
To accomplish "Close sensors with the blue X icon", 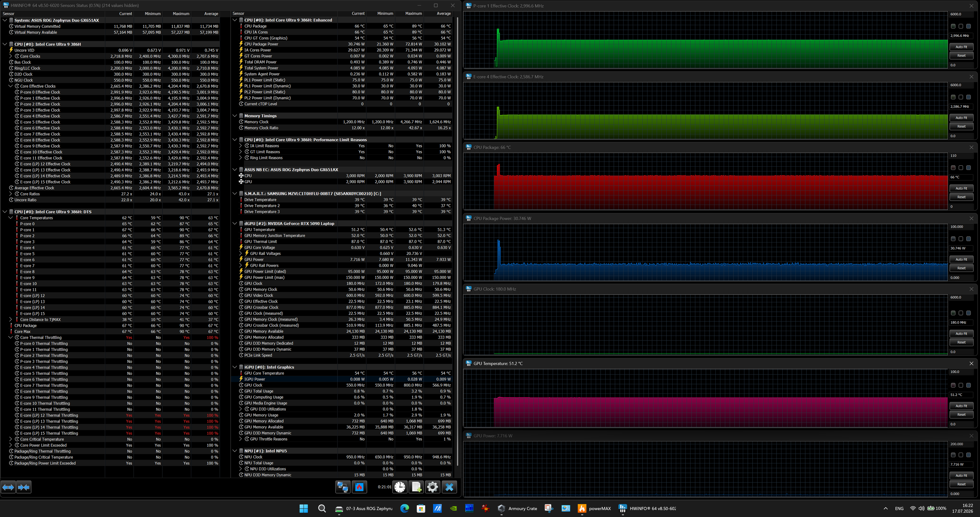I will 449,487.
